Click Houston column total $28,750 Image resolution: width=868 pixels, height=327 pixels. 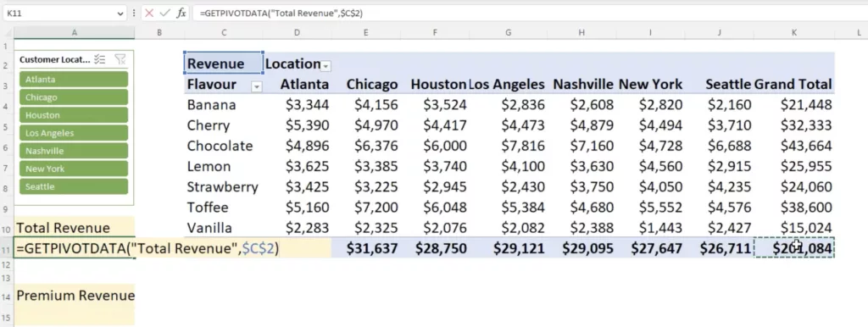pos(441,249)
